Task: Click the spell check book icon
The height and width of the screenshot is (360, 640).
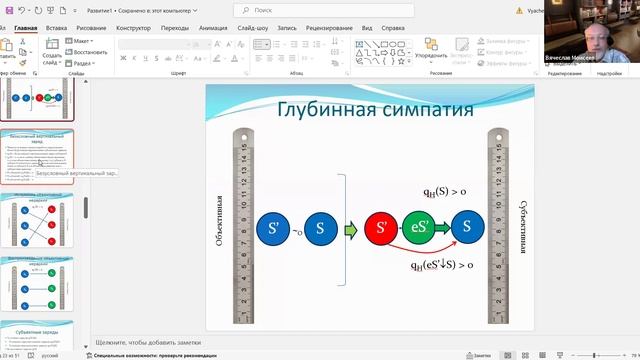Action: tap(31, 356)
